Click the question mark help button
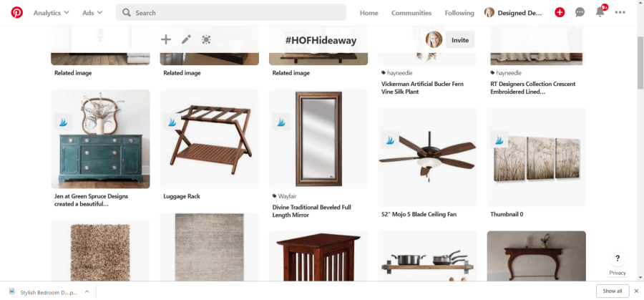Viewport: 644px width, 300px height. [x=618, y=258]
